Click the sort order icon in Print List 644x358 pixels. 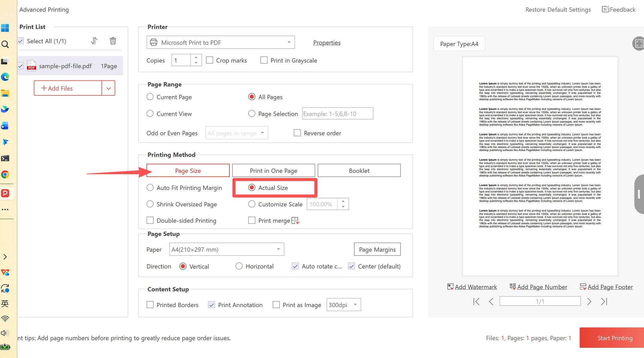tap(94, 41)
